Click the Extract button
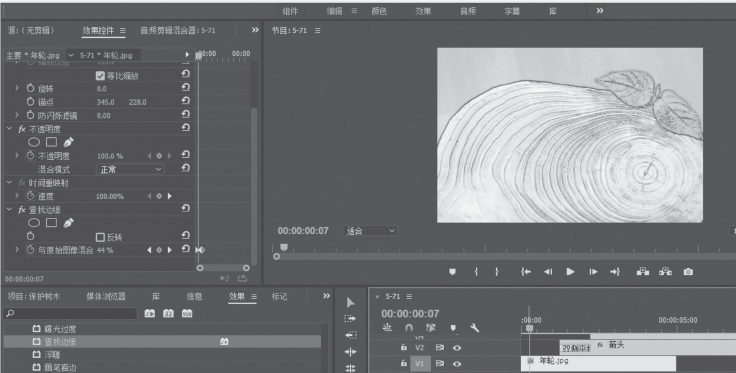Screen dimensions: 736x373 point(665,272)
